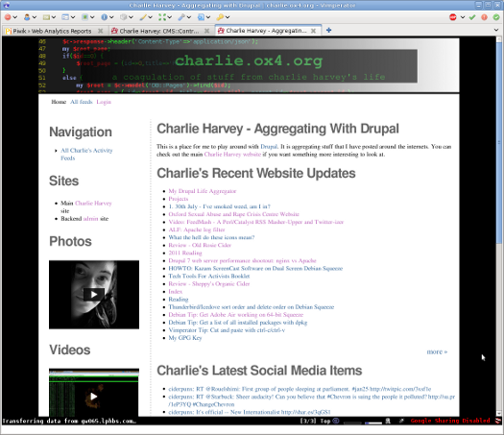Click the green checkmark validation icon
504x435 pixels.
click(472, 17)
